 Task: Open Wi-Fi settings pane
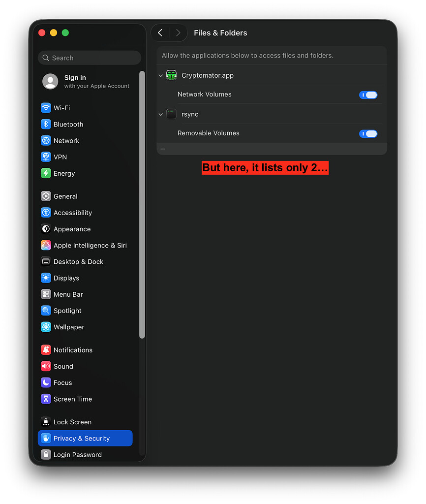tap(85, 108)
